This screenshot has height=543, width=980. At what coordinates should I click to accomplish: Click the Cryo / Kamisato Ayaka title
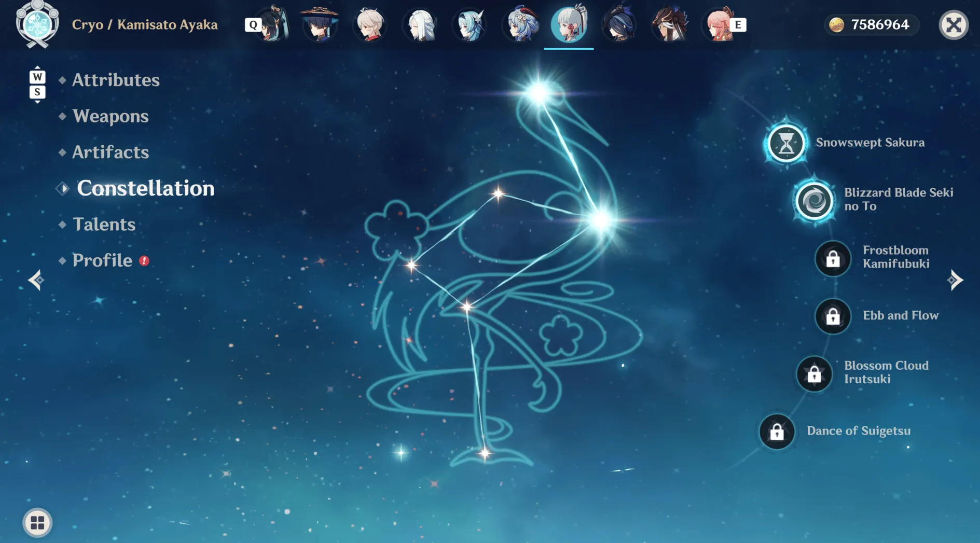tap(145, 24)
